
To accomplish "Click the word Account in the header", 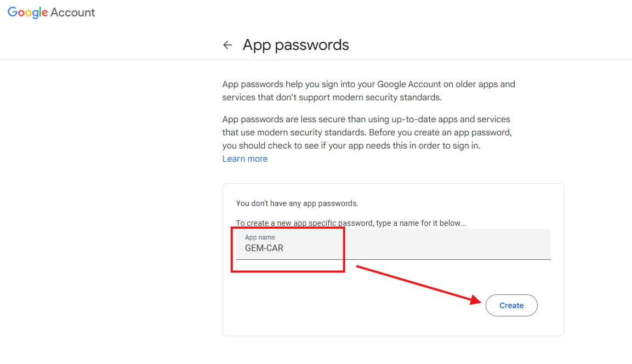I will point(73,13).
